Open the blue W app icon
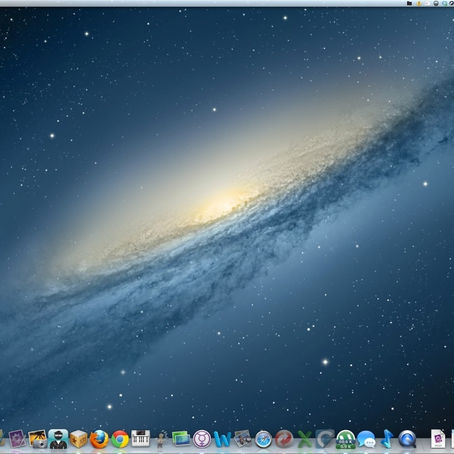The width and height of the screenshot is (454, 454). [x=222, y=439]
